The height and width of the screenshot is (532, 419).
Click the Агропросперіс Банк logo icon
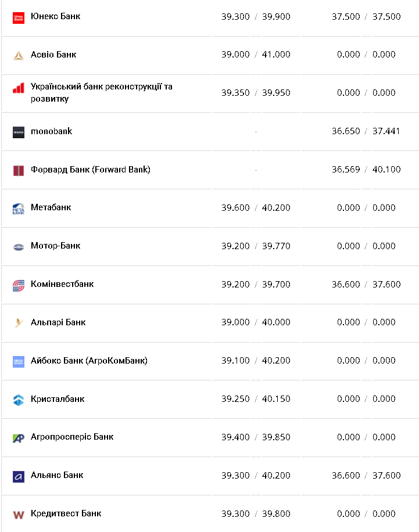pos(19,438)
